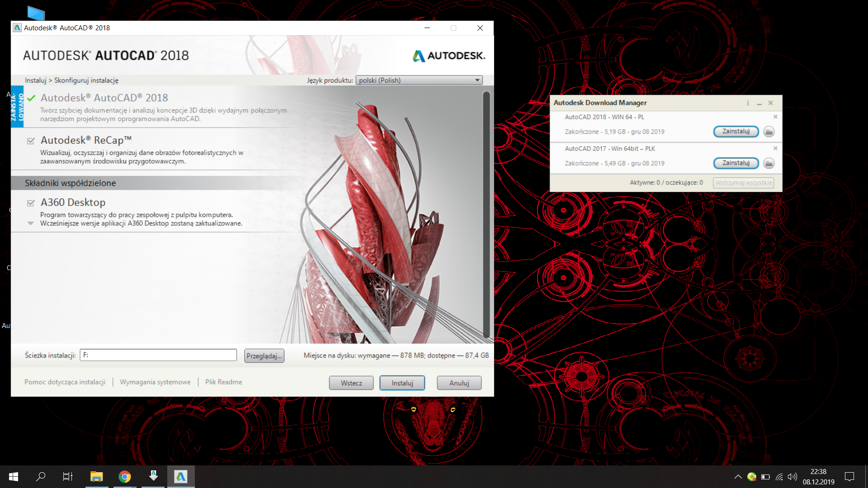Open taskbar search
868x488 pixels.
click(x=41, y=476)
